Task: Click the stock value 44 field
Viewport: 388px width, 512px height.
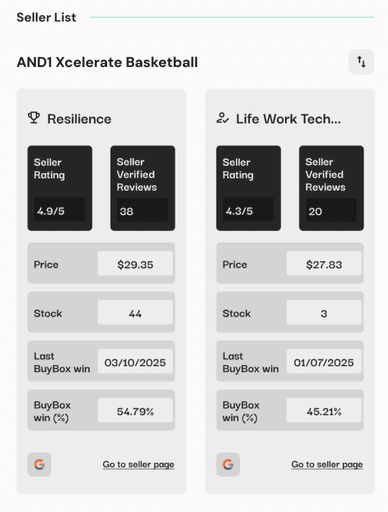Action: pos(135,312)
